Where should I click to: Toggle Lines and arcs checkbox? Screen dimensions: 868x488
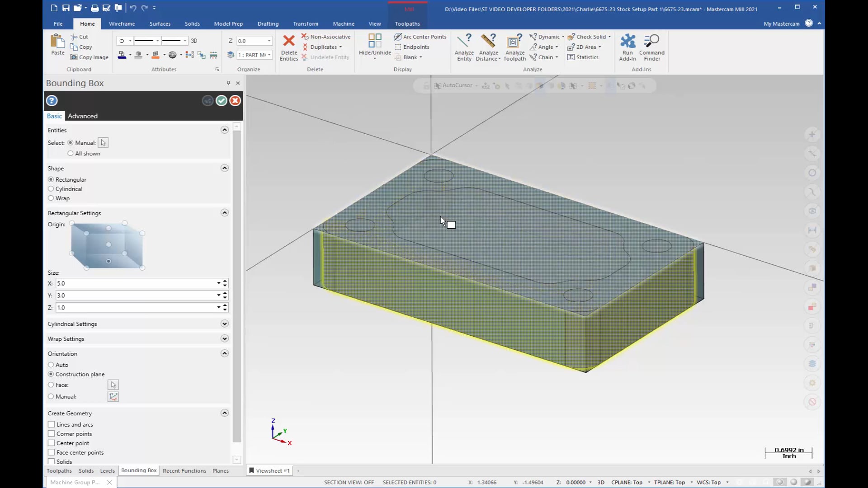tap(51, 424)
